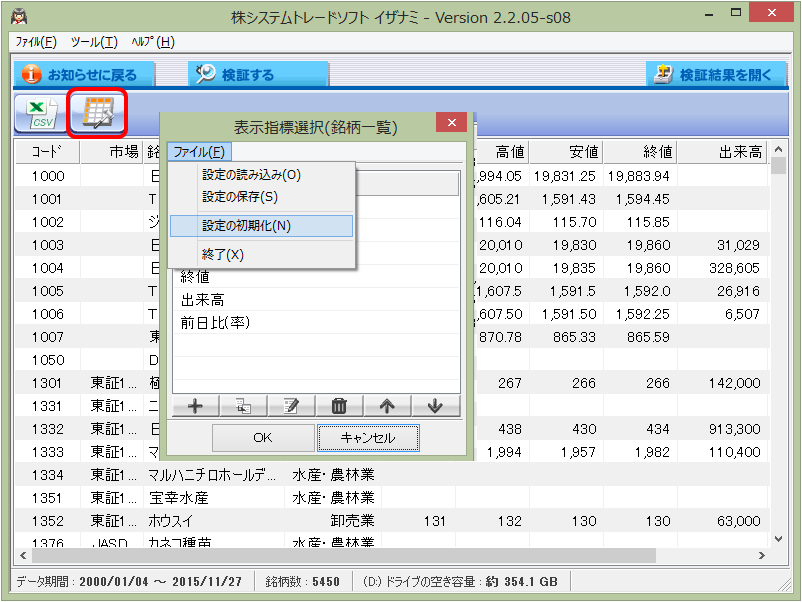This screenshot has width=802, height=602.
Task: Open the ヘルプ(H) menu
Action: [x=153, y=42]
